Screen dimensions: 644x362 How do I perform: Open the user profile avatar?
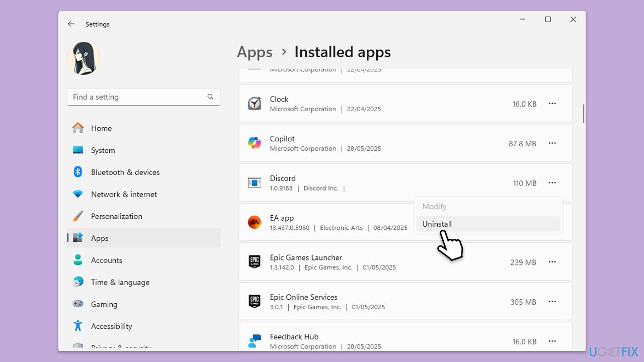coord(84,58)
